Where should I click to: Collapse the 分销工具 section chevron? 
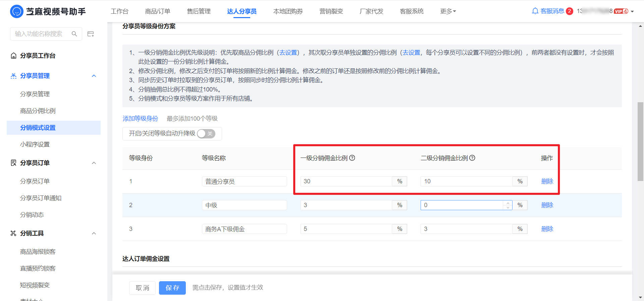point(94,233)
